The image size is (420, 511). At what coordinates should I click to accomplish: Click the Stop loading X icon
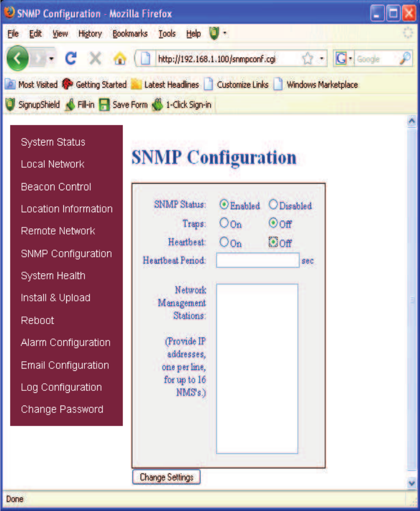[95, 59]
